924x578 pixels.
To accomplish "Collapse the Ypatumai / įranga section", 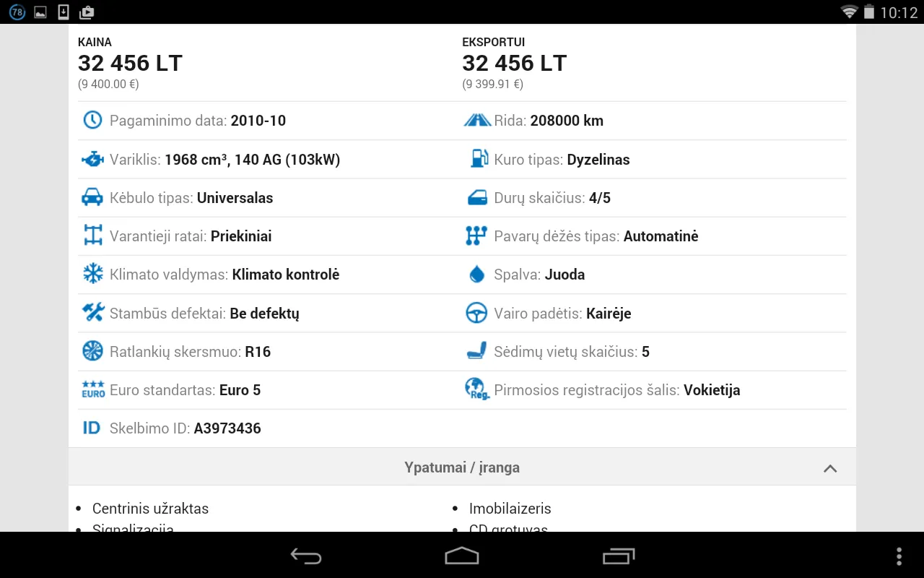I will [462, 467].
